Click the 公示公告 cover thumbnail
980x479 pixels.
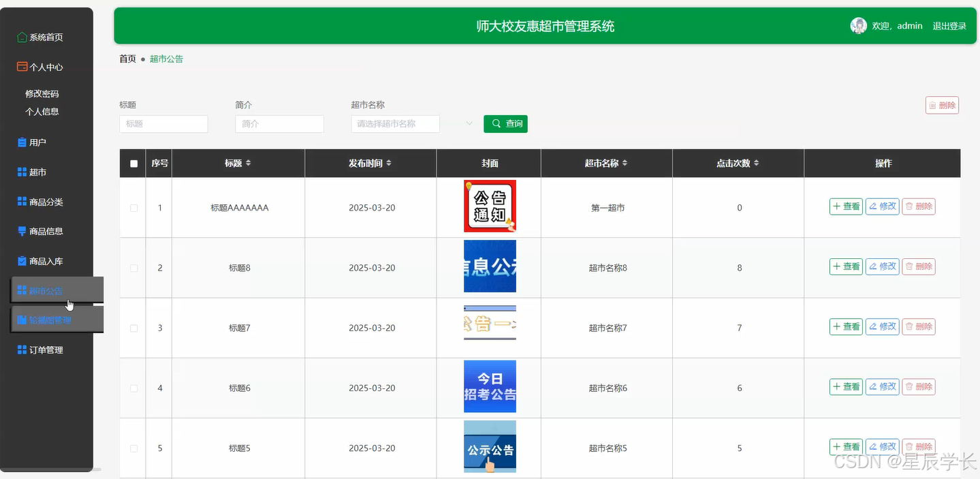(490, 446)
